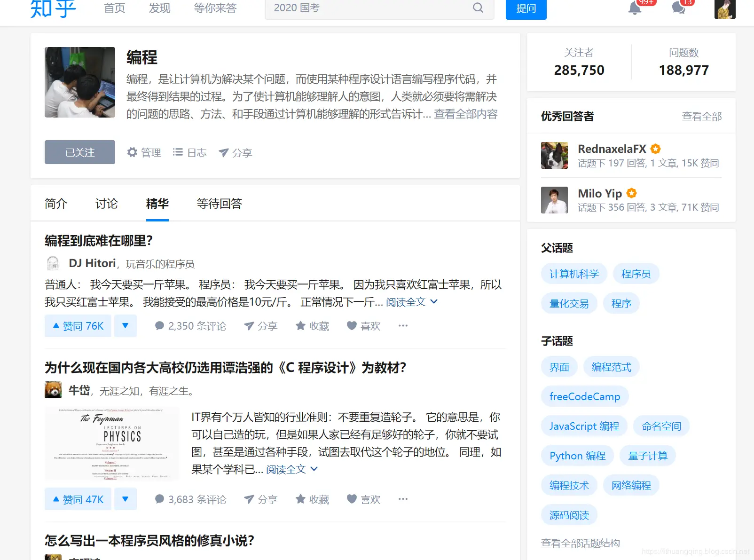Open the notifications bell
The height and width of the screenshot is (560, 754).
click(634, 8)
